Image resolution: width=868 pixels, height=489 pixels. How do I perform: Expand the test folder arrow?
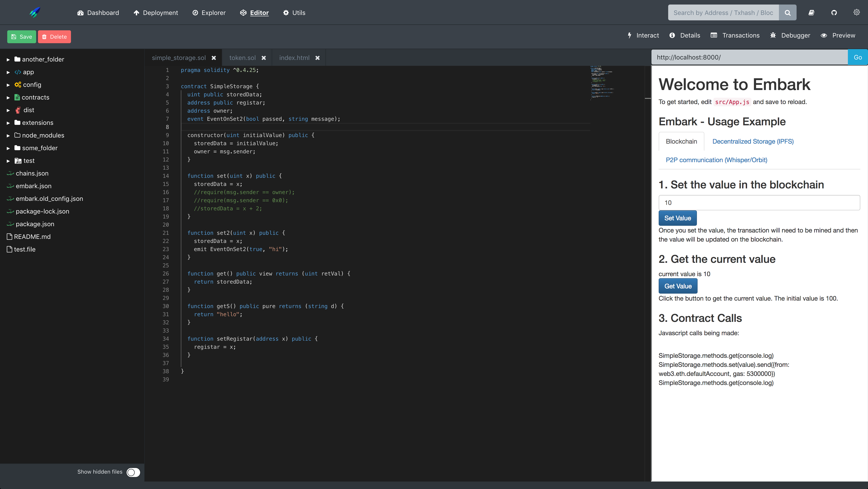[8, 161]
